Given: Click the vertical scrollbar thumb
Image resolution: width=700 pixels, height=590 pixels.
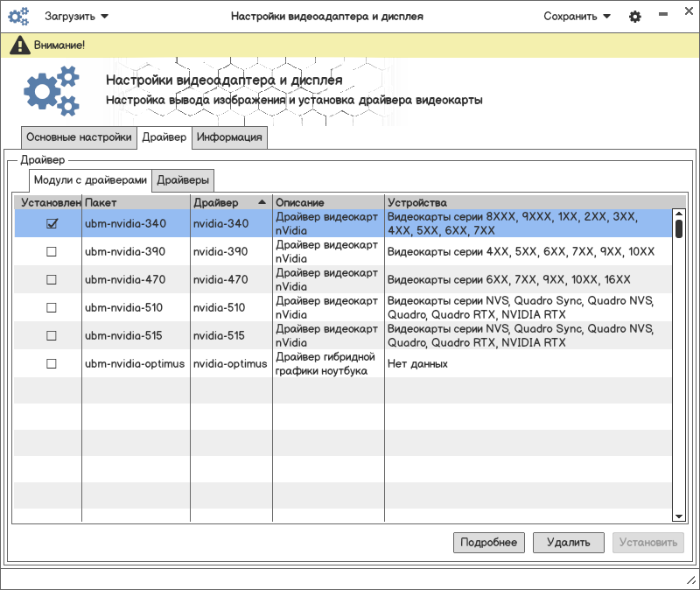Looking at the screenshot, I should pos(678,228).
